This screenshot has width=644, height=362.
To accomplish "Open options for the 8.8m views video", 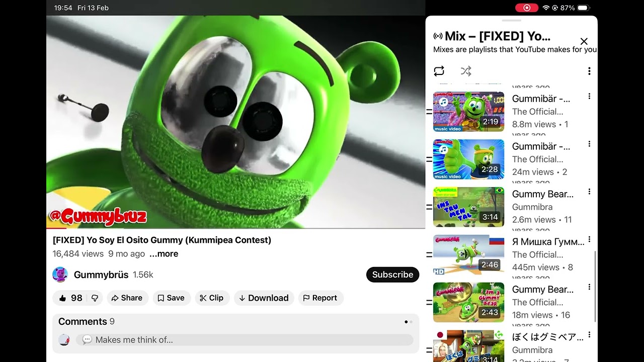I will (589, 97).
